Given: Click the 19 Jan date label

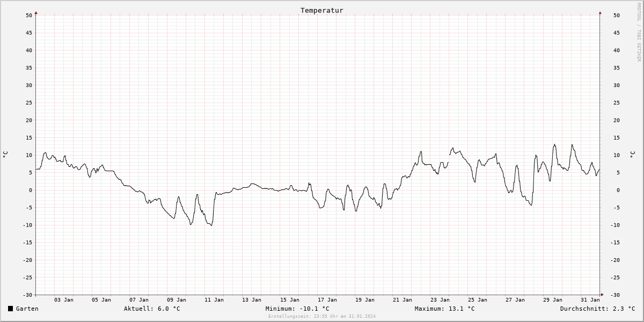Looking at the screenshot, I should point(365,299).
